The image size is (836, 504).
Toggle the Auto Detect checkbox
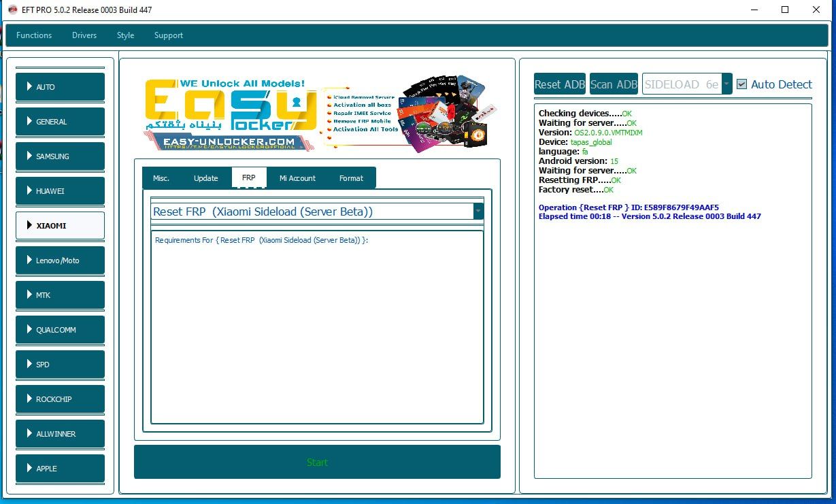pyautogui.click(x=742, y=84)
